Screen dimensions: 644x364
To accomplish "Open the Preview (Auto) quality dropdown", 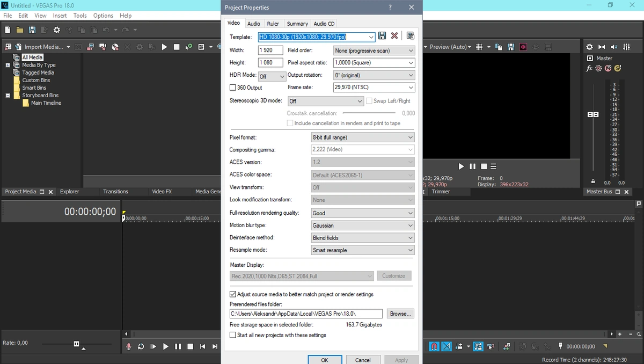I will 450,47.
